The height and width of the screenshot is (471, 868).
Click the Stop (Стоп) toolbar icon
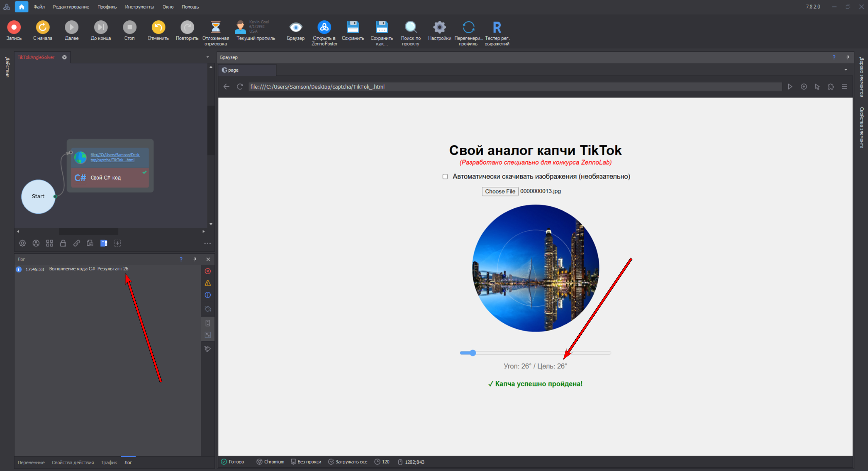click(x=129, y=27)
